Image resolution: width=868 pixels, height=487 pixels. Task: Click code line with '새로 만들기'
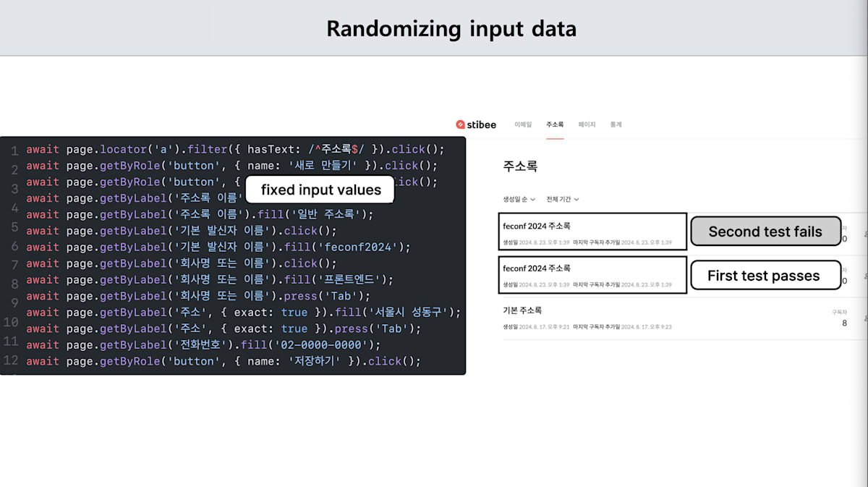click(x=232, y=166)
